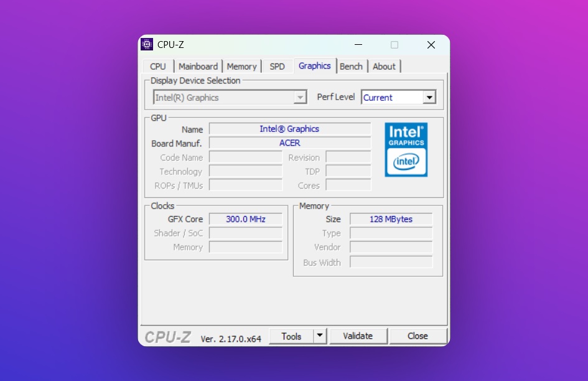
Task: Open the Mainboard tab
Action: click(x=198, y=67)
